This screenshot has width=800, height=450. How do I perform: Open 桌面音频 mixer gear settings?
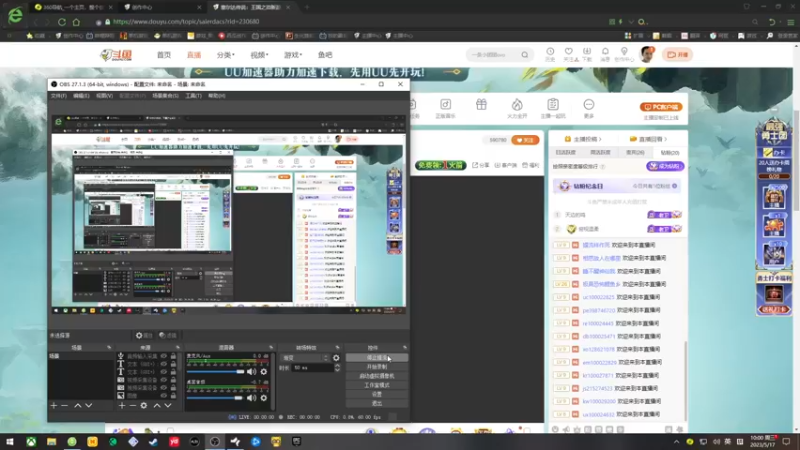pyautogui.click(x=264, y=397)
